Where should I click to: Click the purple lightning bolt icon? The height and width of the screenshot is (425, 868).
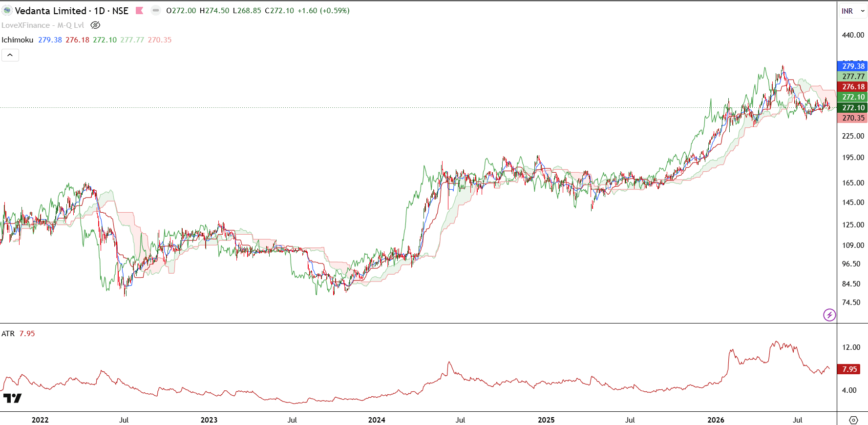point(829,315)
